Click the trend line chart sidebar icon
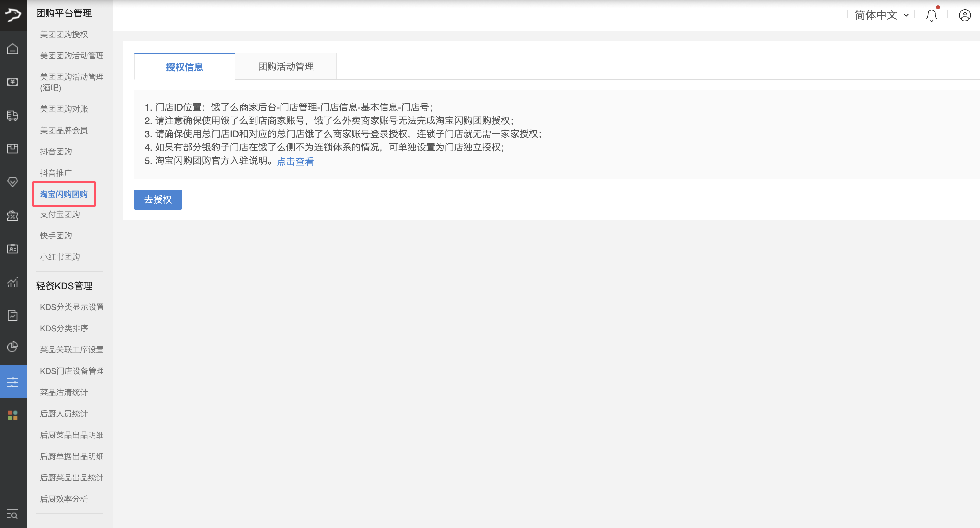The height and width of the screenshot is (528, 980). 13,282
